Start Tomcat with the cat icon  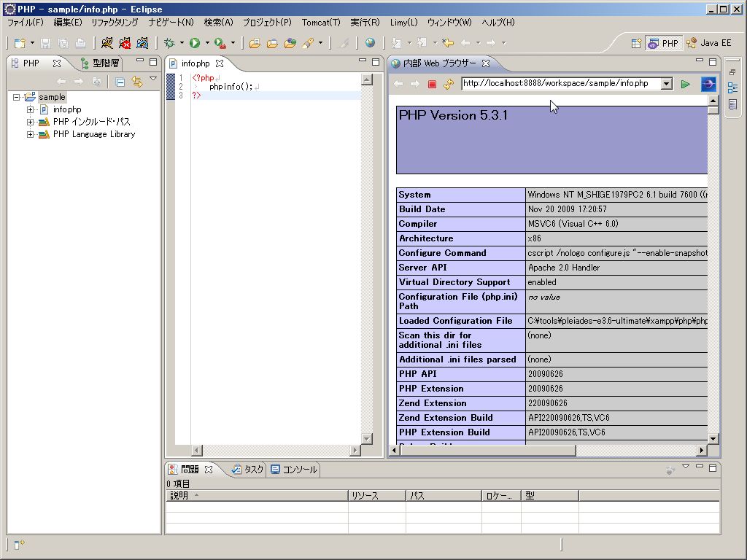click(x=107, y=43)
